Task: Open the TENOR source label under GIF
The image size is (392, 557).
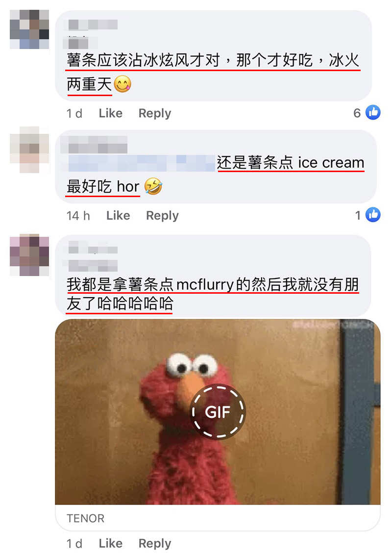Action: tap(86, 518)
